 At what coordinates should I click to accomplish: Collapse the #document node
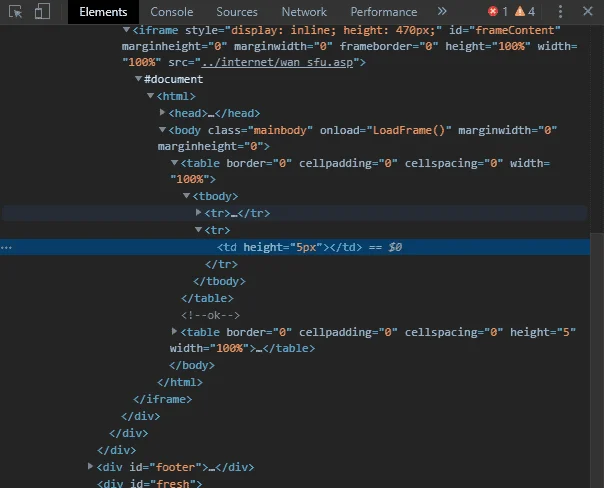coord(138,79)
